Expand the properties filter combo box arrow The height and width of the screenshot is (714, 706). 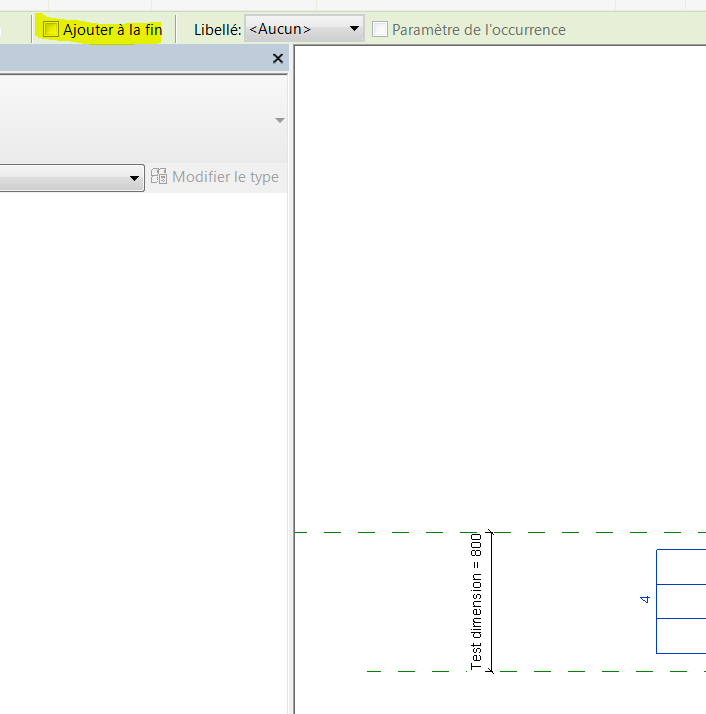(x=135, y=178)
